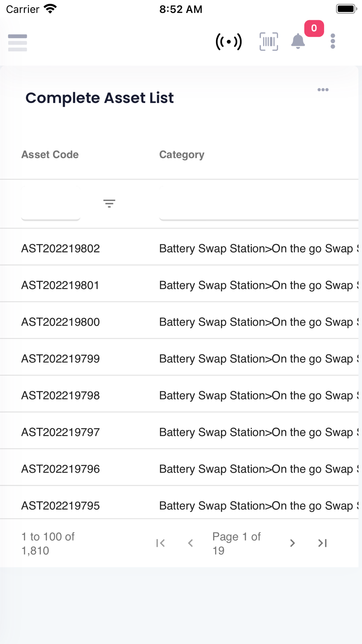Tap the notification count badge
This screenshot has width=362, height=644.
pyautogui.click(x=314, y=28)
